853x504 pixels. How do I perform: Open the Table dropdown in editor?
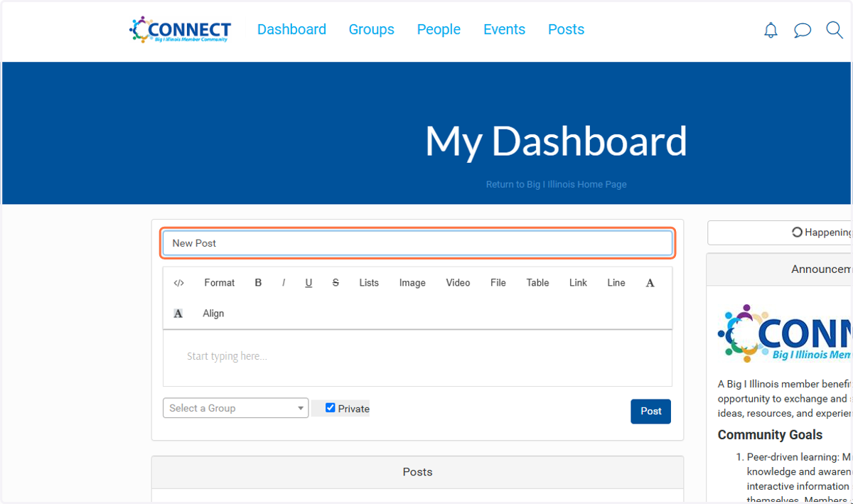537,283
